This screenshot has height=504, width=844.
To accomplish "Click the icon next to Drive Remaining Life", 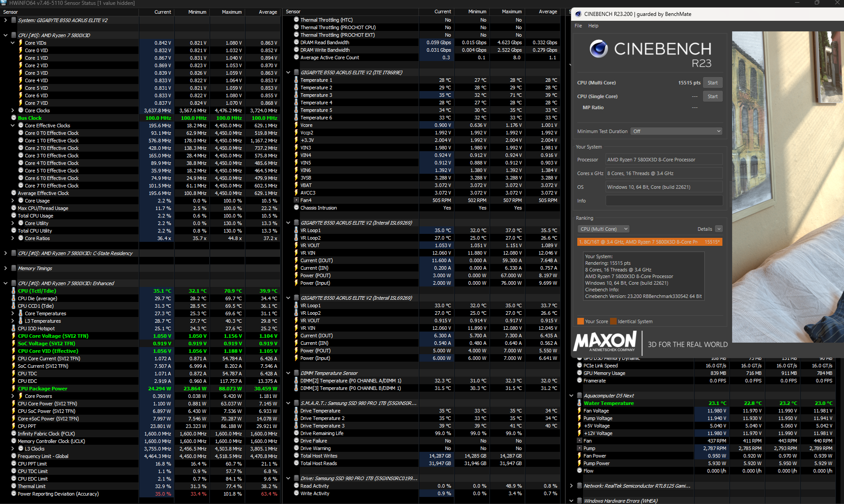I will (296, 433).
